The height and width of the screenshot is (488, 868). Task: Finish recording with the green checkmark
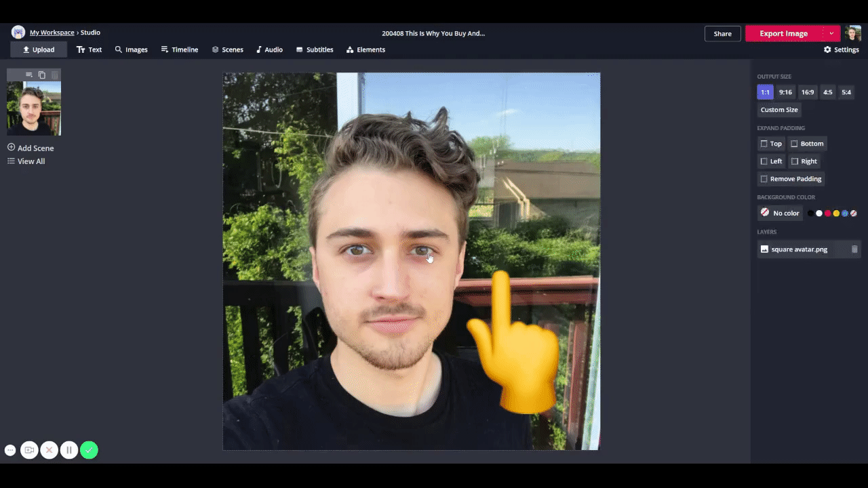click(x=89, y=450)
